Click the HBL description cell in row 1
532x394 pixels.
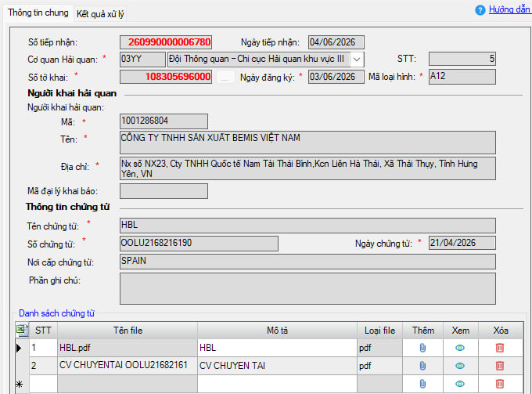pyautogui.click(x=277, y=348)
